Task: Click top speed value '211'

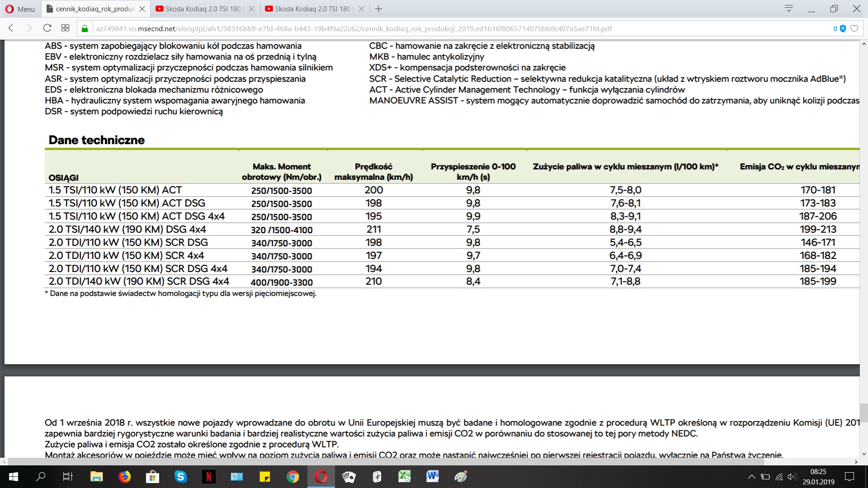Action: tap(373, 229)
